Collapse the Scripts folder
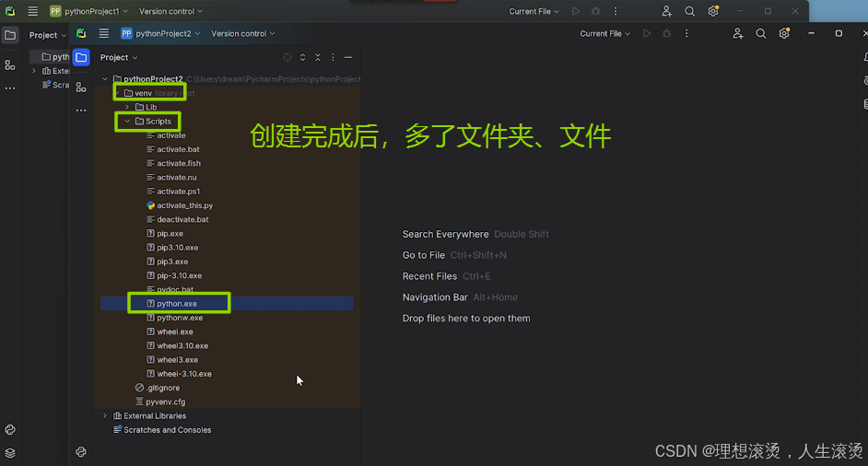Screen dimensions: 868x466 [127, 122]
